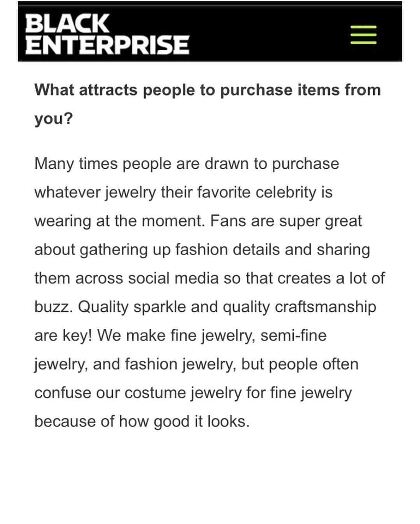
Task: Click the last line 'because of how good it looks.'
Action: coord(142,422)
